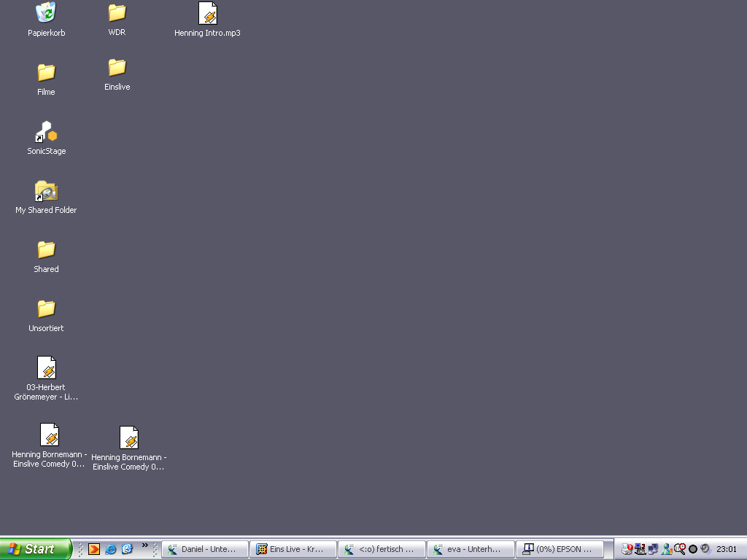
Task: Switch to the Daniel chat window
Action: point(204,549)
